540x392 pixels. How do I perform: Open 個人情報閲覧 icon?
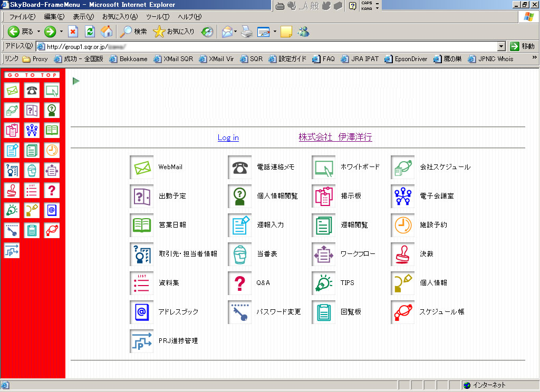(240, 196)
